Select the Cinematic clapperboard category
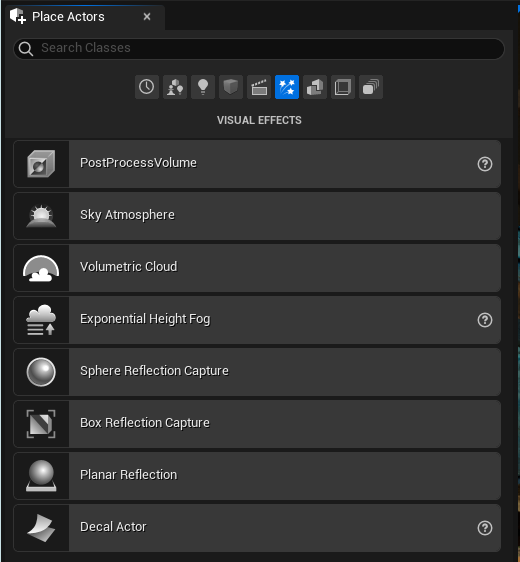 tap(259, 87)
